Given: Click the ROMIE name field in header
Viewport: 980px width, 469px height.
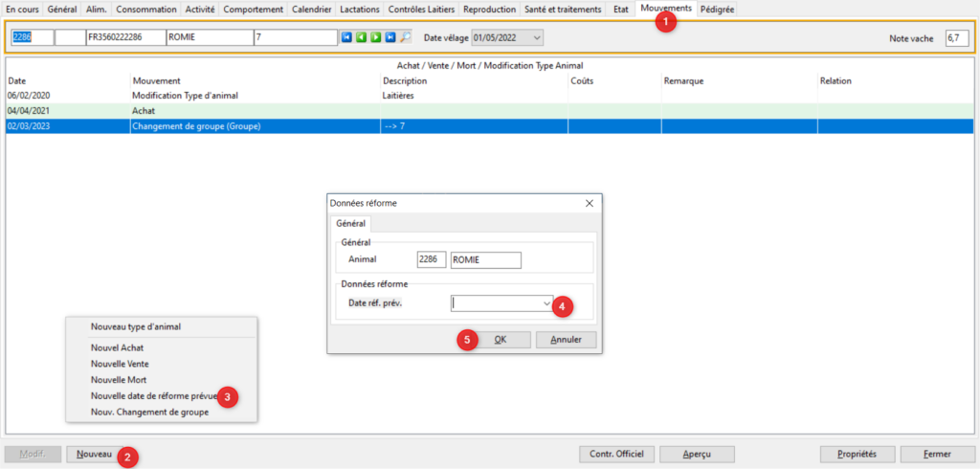Looking at the screenshot, I should coord(210,37).
